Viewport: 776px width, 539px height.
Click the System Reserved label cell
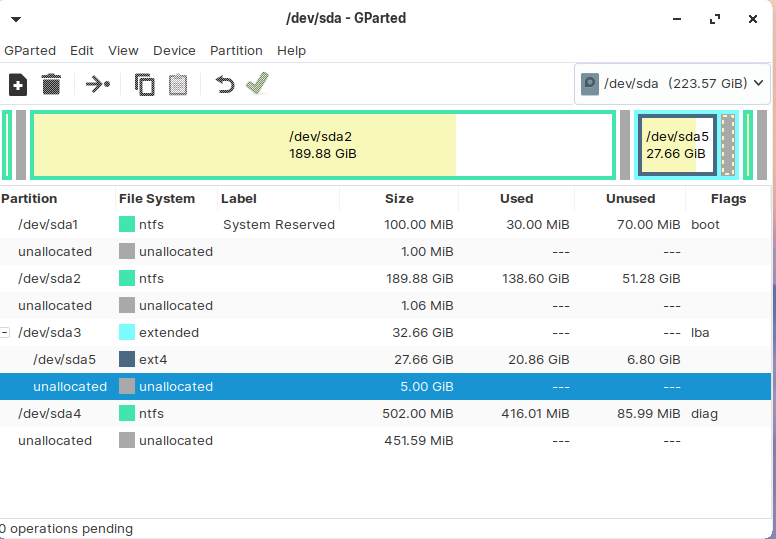279,225
